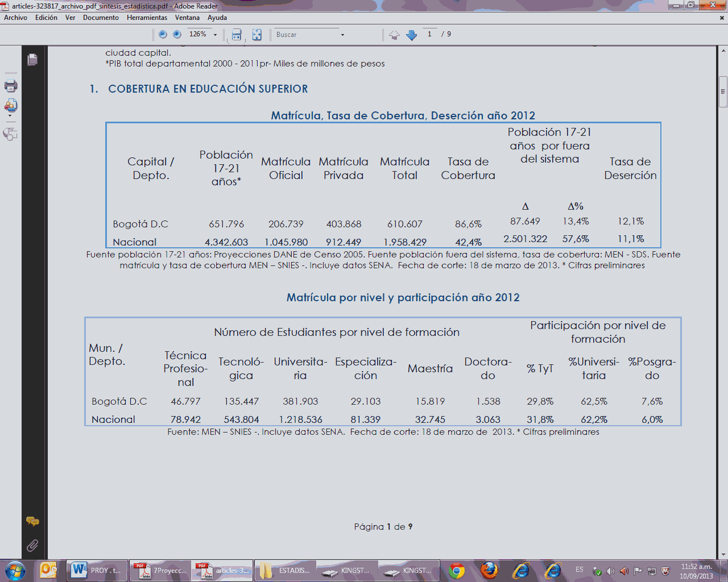The image size is (728, 582).
Task: Select the fit width scrolling icon
Action: point(237,35)
